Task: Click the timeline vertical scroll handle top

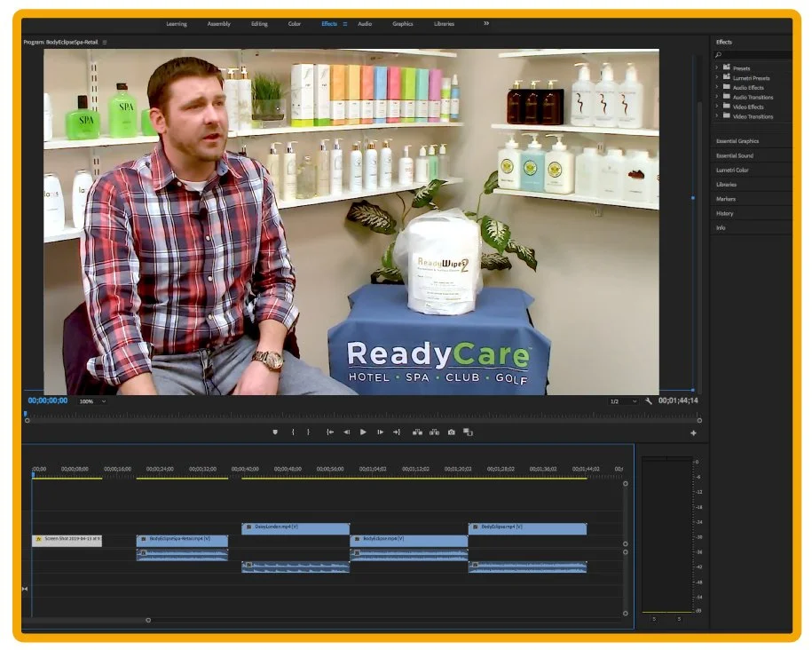Action: 626,484
